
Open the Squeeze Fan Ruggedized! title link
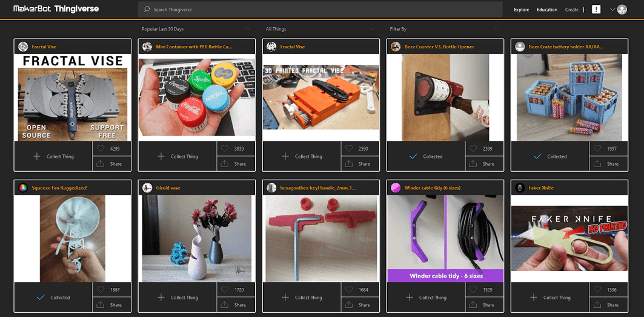[x=59, y=188]
